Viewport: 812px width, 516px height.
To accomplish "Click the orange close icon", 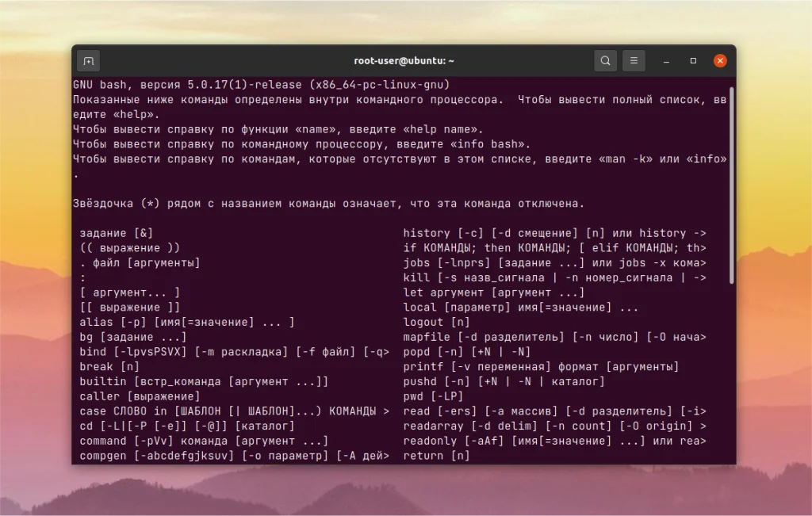I will 720,60.
